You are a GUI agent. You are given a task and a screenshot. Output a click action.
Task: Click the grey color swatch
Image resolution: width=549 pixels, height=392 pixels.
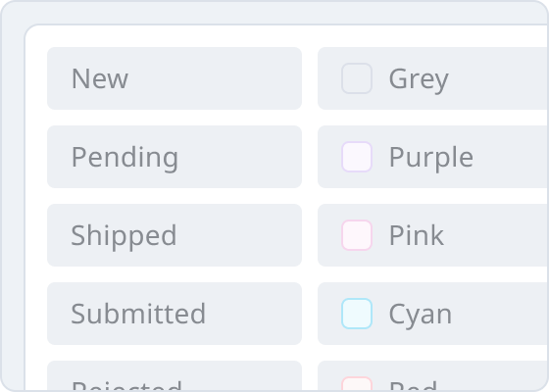[x=357, y=78]
